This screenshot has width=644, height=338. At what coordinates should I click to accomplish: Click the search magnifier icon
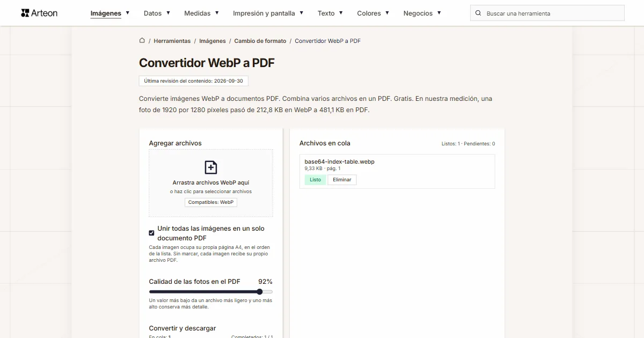point(478,13)
